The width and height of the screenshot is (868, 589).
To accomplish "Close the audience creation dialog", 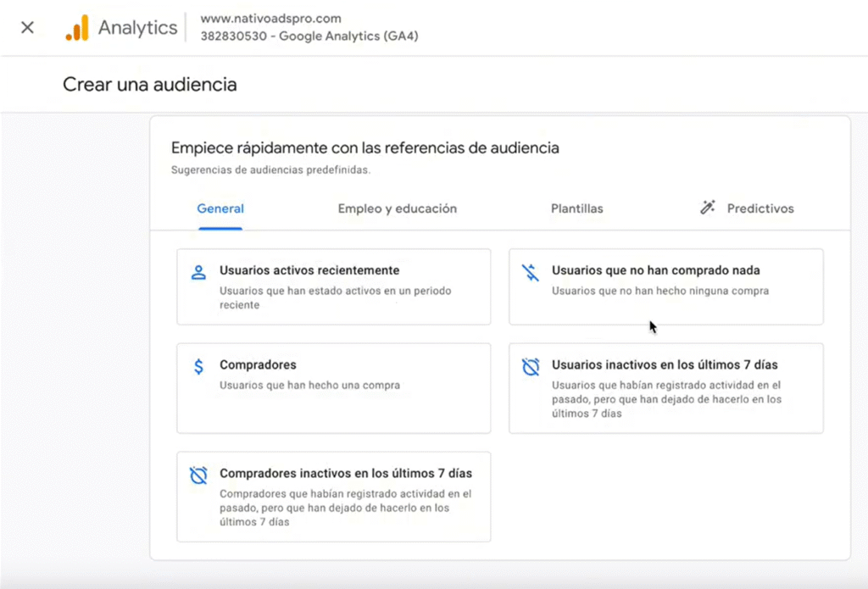I will [x=27, y=27].
